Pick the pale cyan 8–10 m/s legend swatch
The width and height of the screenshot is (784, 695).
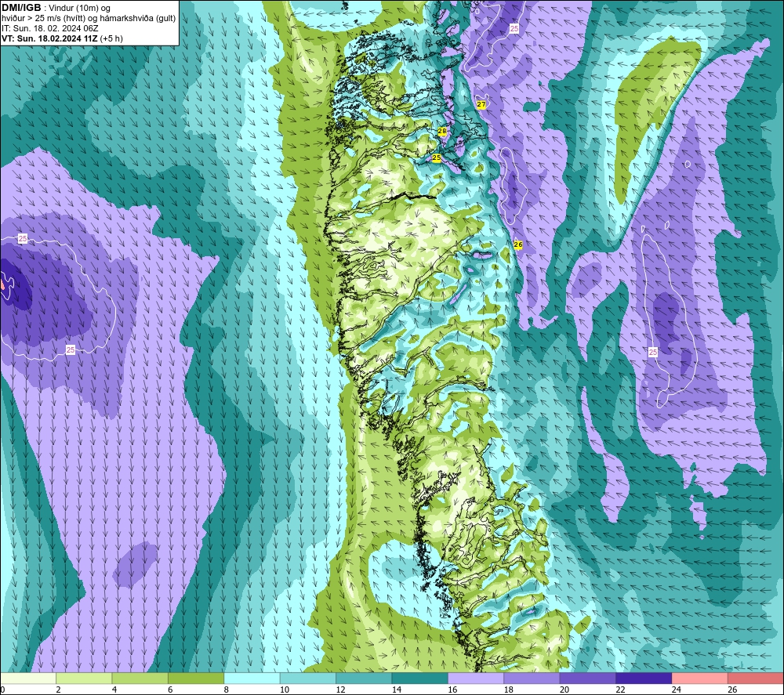[x=252, y=678]
